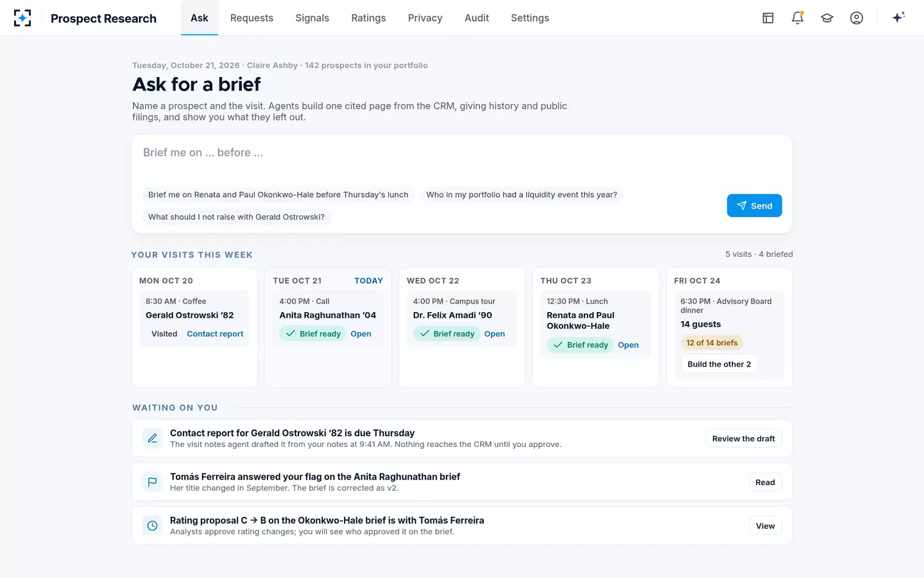Click Brief ready badge for Dr. Felix Amadi
924x578 pixels.
point(447,334)
